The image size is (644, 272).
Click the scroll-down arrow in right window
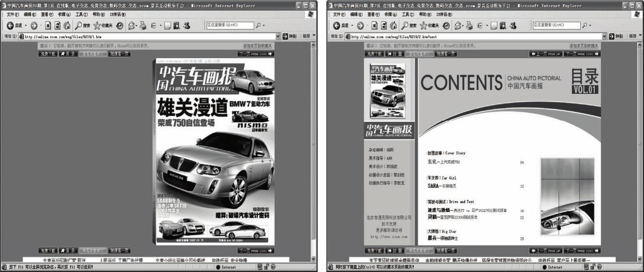640,259
